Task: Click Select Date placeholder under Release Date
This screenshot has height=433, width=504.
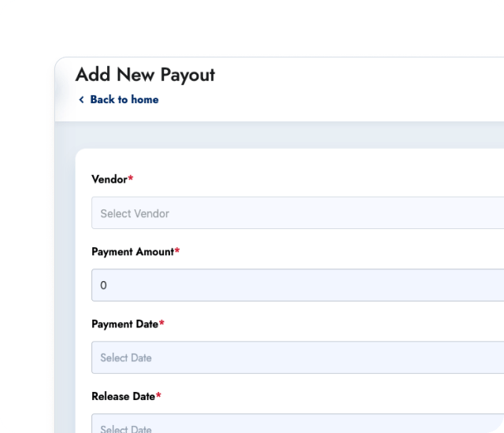Action: [x=126, y=428]
